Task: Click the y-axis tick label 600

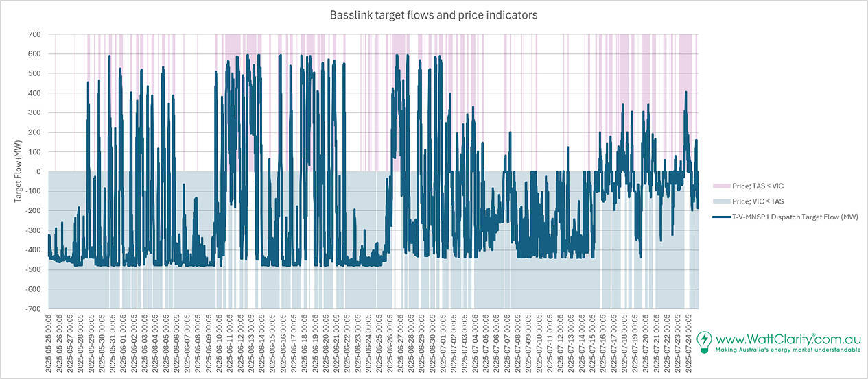Action: [x=35, y=53]
